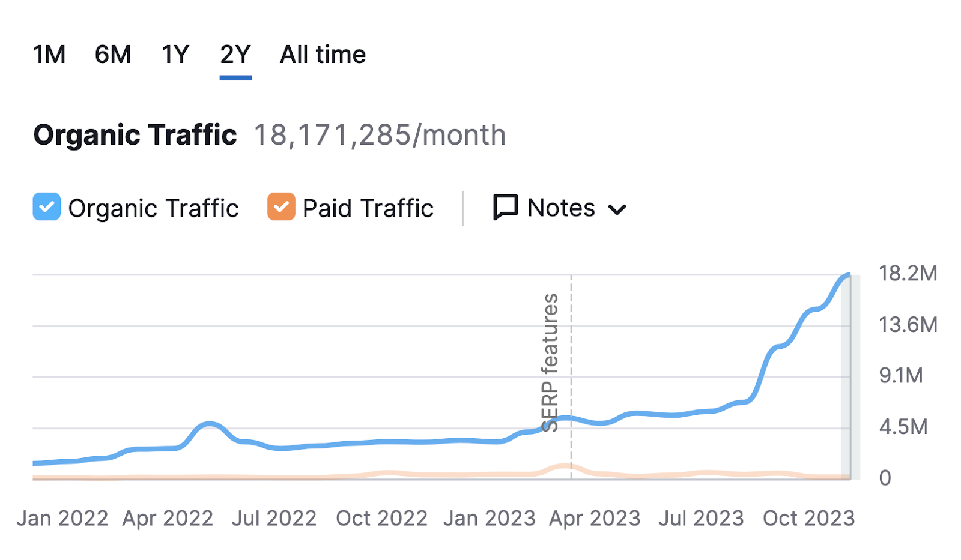The height and width of the screenshot is (560, 961).
Task: Click the Oct 2023 axis label
Action: click(808, 517)
